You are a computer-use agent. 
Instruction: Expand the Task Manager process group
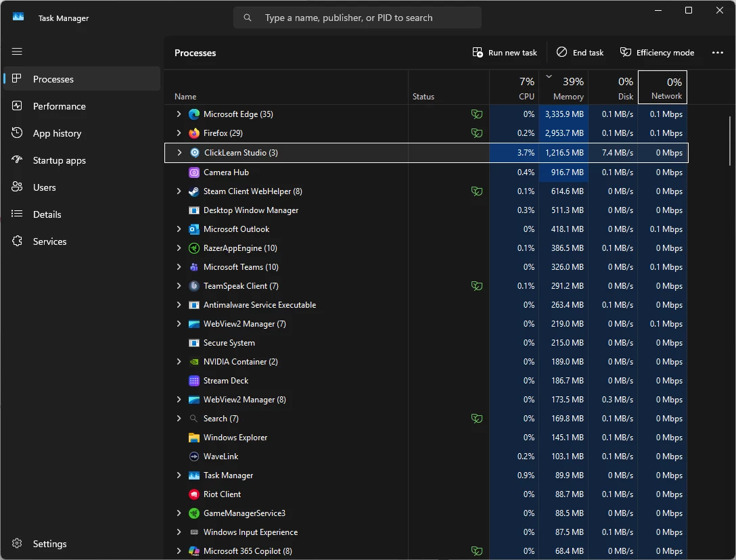(179, 475)
